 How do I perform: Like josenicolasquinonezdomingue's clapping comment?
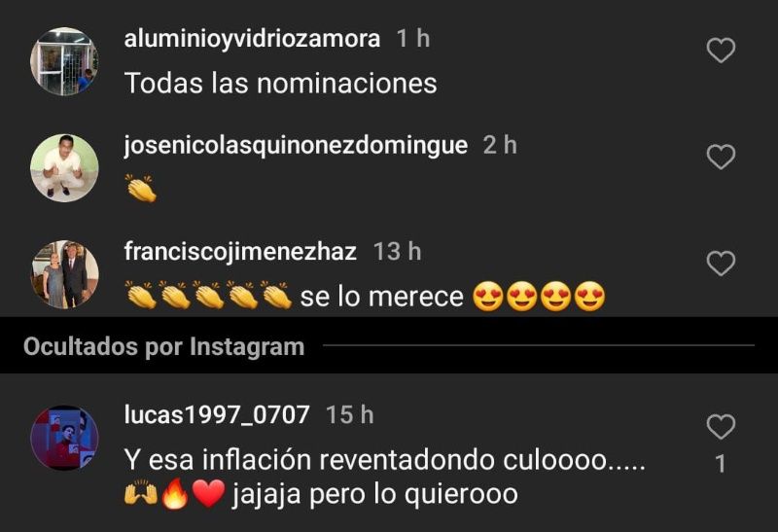tap(721, 157)
